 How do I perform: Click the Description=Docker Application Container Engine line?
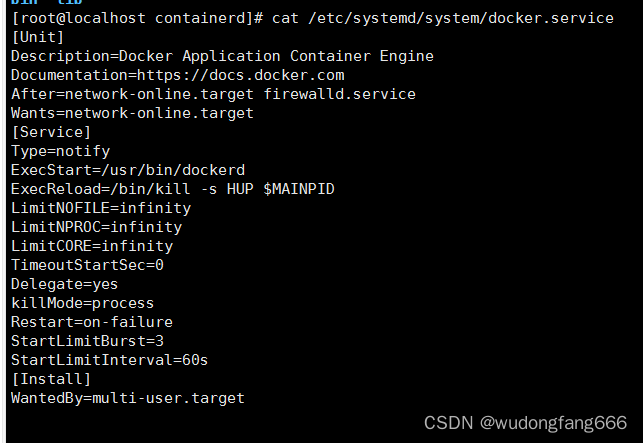tap(222, 56)
